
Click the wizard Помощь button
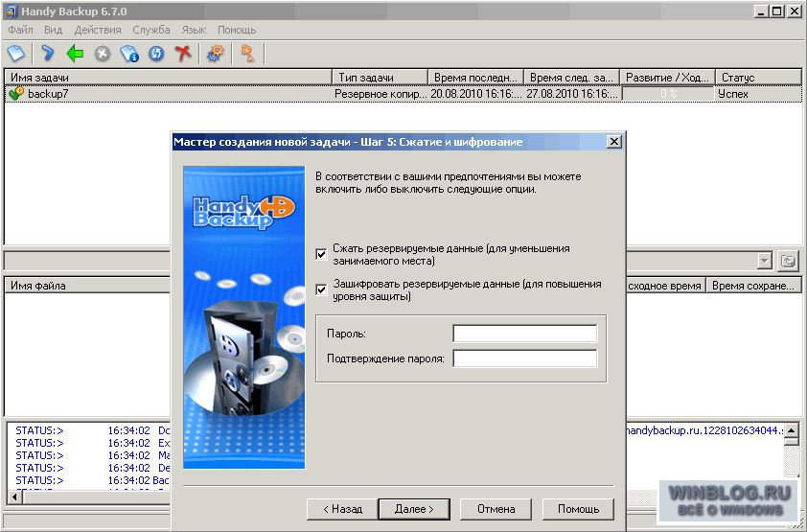click(578, 509)
